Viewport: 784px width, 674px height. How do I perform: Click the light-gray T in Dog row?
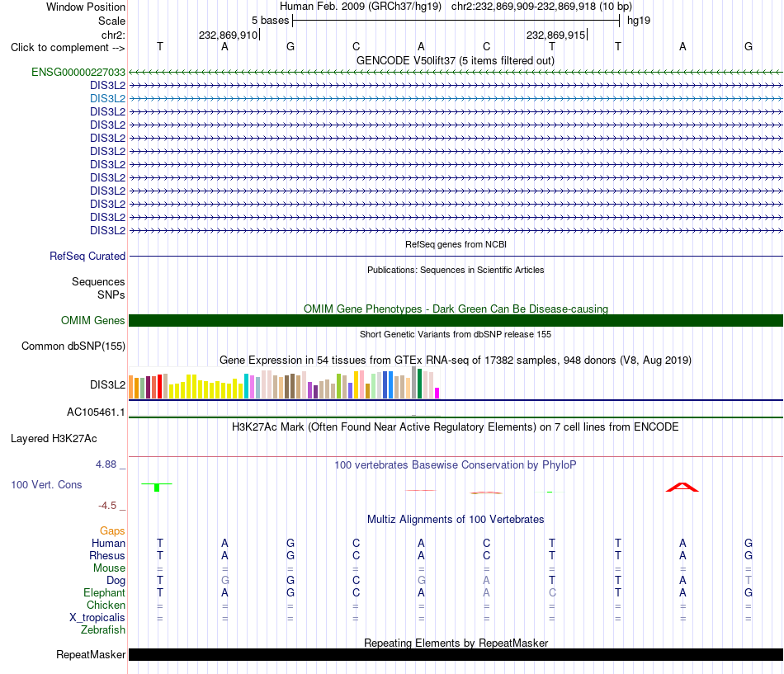pyautogui.click(x=748, y=580)
